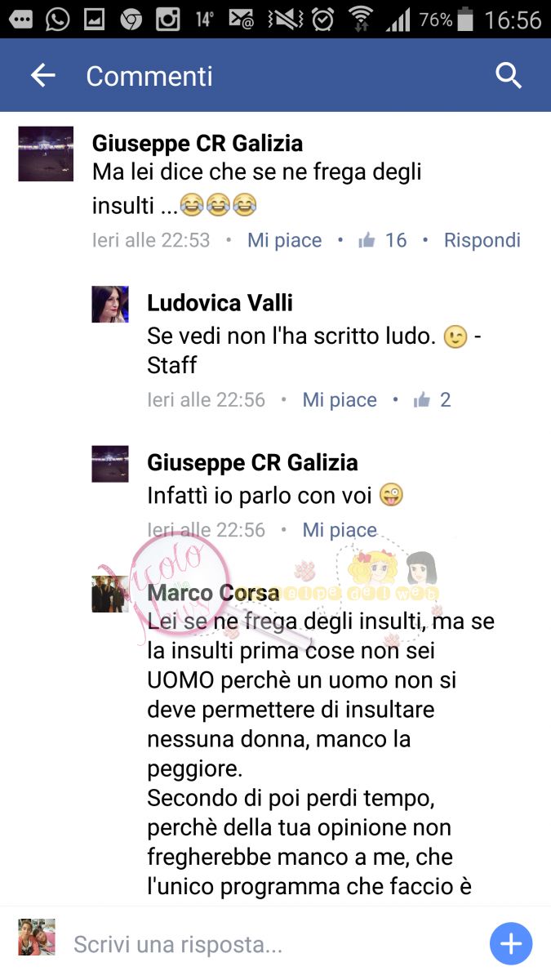This screenshot has height=980, width=551.
Task: View the 2 likes on Ludovica's reply
Action: (x=433, y=399)
